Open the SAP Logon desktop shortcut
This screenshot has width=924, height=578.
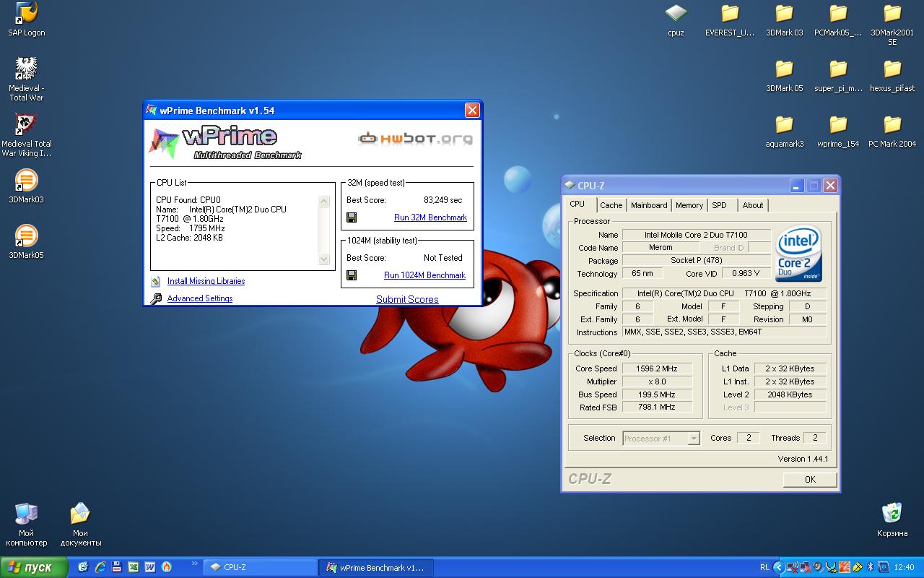coord(26,20)
